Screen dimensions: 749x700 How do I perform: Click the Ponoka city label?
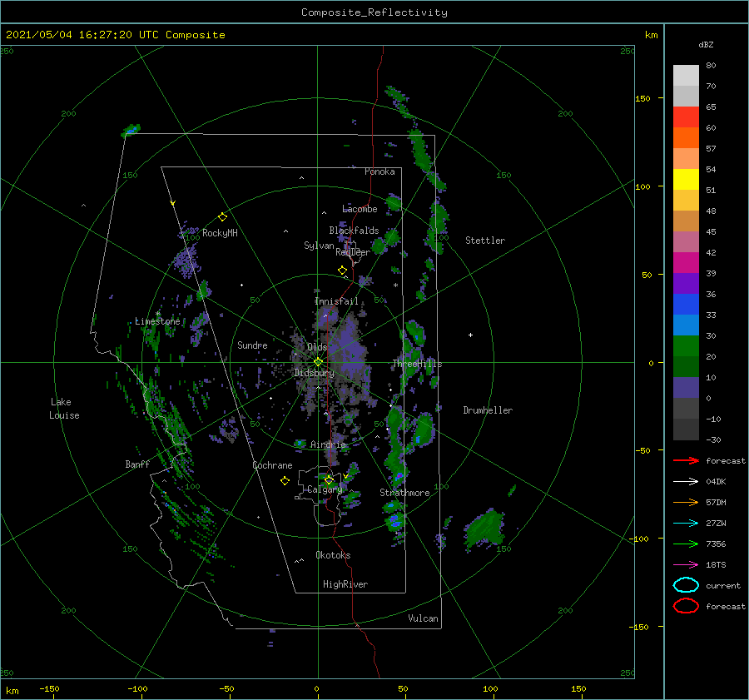[x=379, y=171]
